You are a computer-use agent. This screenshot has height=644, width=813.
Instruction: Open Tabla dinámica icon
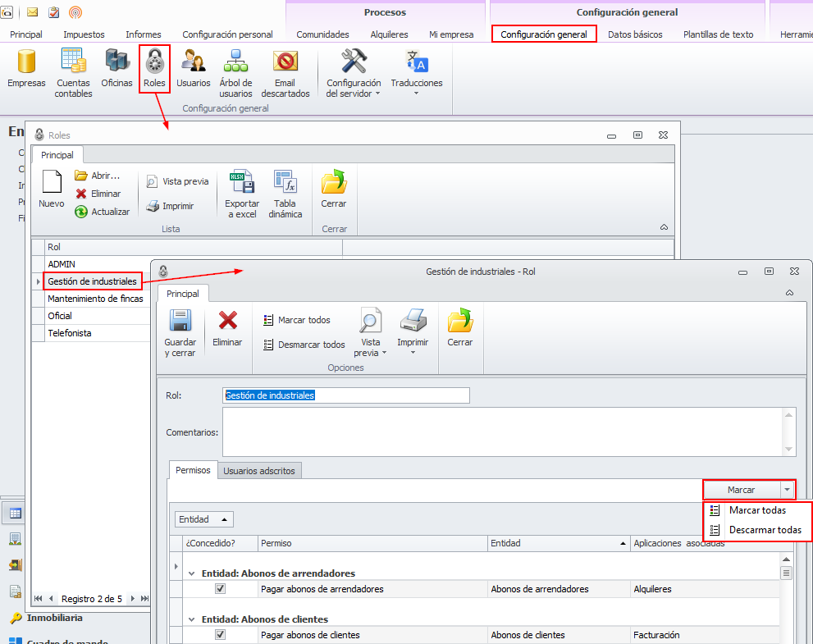click(285, 182)
